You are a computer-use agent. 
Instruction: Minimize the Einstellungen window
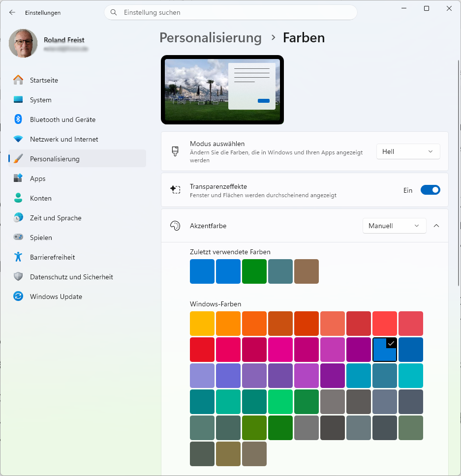[404, 8]
